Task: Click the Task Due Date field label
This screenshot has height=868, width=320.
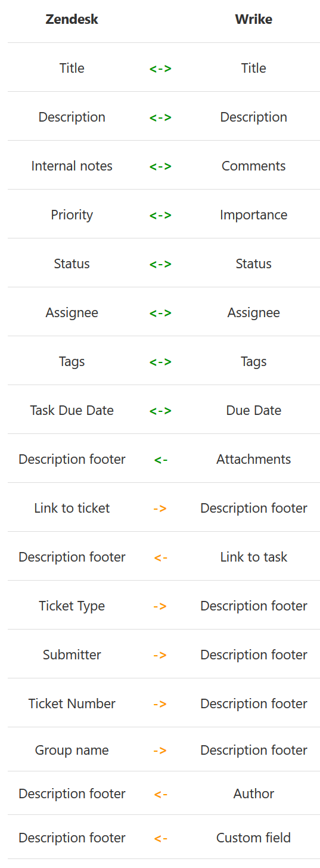Action: point(72,410)
